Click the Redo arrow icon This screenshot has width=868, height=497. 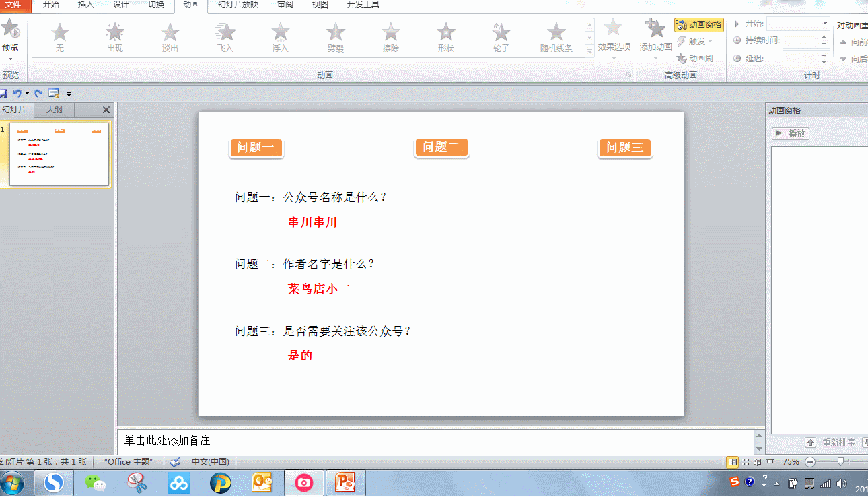(38, 94)
